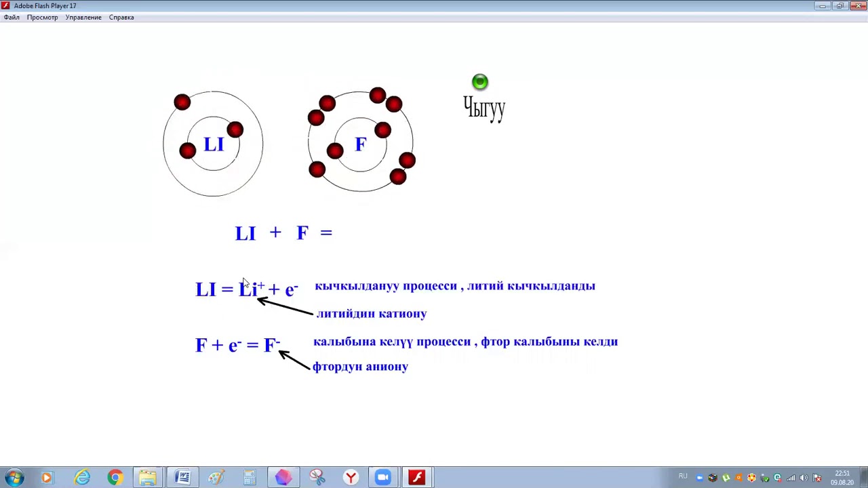Open the Просмотр menu
The width and height of the screenshot is (868, 488).
coord(42,17)
